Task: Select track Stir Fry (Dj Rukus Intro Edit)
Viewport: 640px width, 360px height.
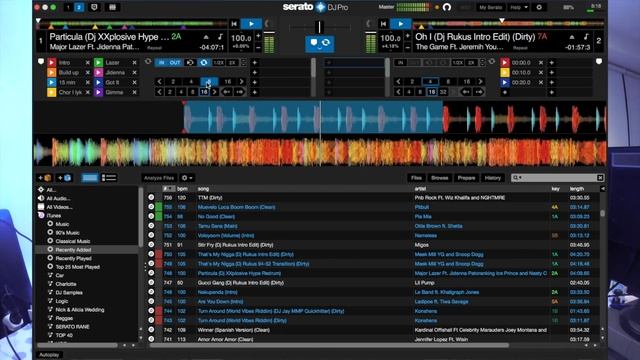Action: (x=235, y=245)
